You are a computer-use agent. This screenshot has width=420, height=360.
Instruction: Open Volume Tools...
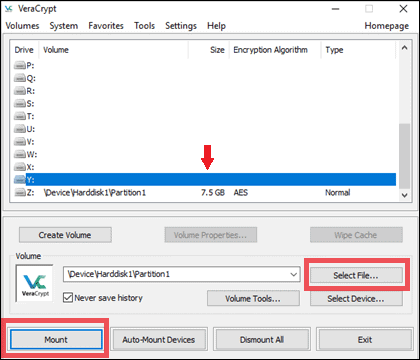point(253,299)
